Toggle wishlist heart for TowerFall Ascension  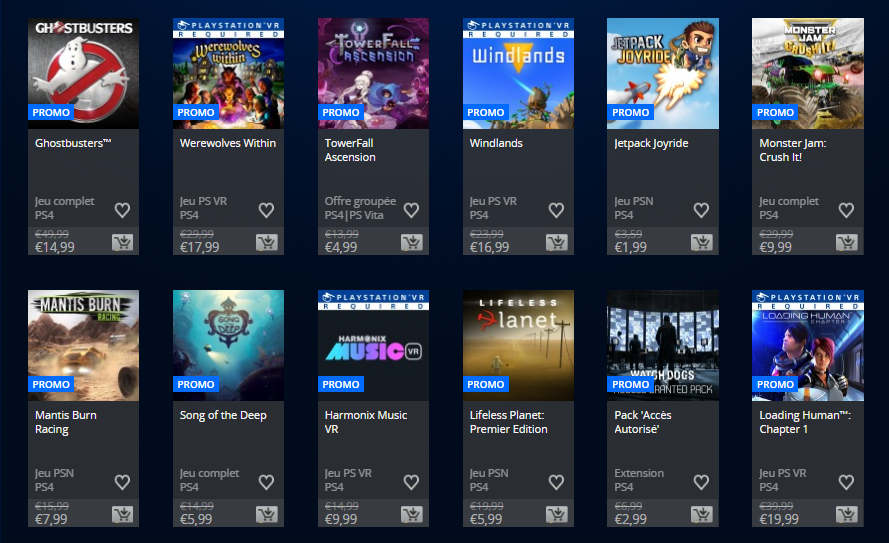(x=411, y=210)
